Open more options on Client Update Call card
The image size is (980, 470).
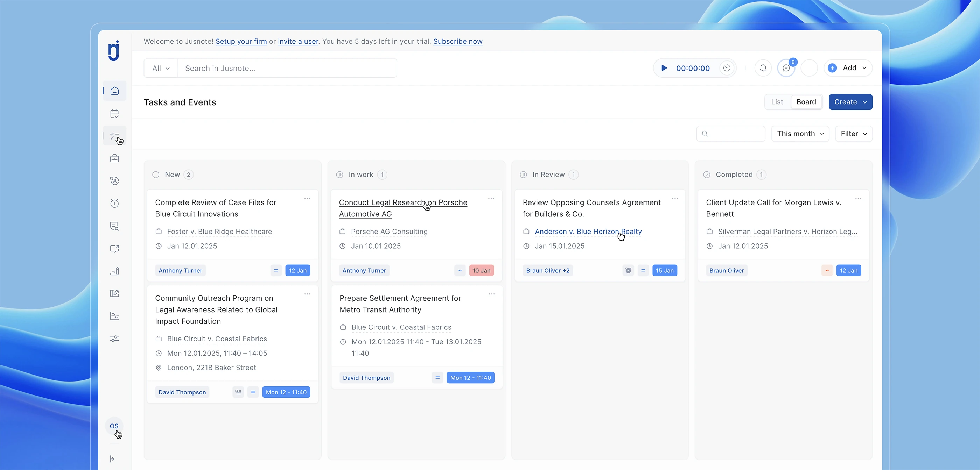(x=858, y=199)
